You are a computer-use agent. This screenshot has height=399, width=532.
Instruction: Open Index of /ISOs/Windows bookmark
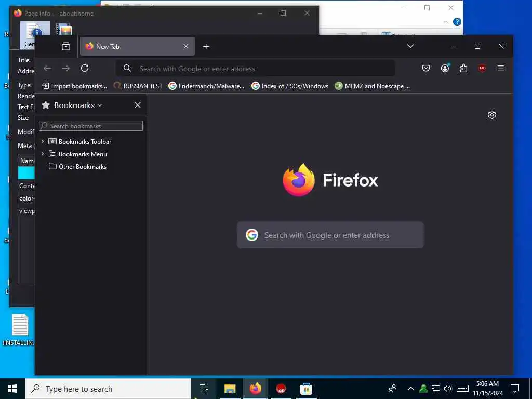tap(290, 86)
